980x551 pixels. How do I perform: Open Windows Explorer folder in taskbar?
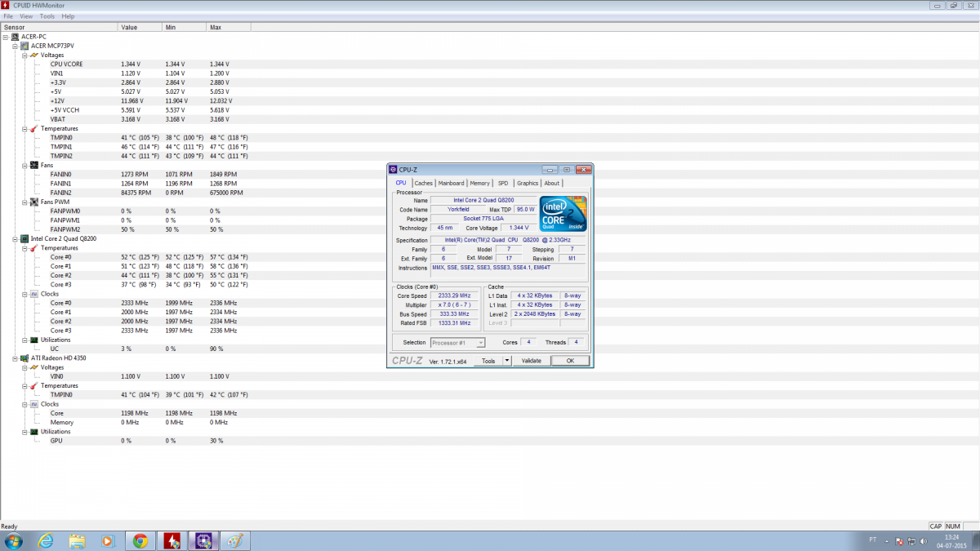click(x=78, y=540)
